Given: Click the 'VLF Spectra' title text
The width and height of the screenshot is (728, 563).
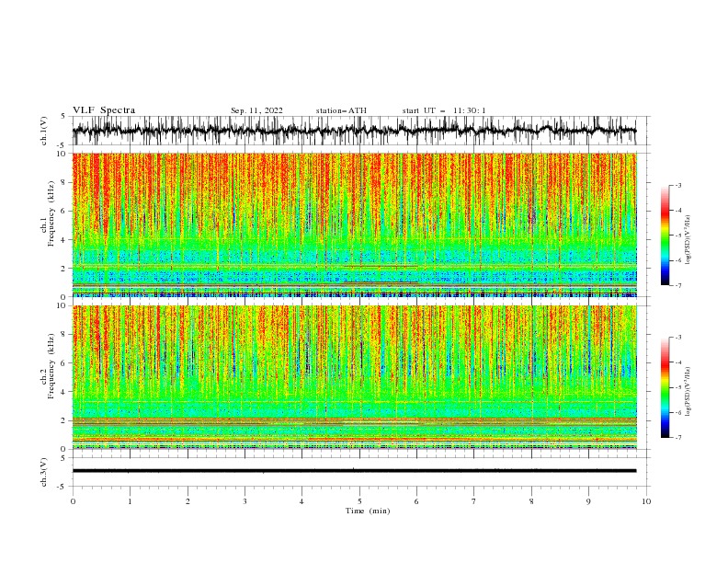Looking at the screenshot, I should coord(104,110).
